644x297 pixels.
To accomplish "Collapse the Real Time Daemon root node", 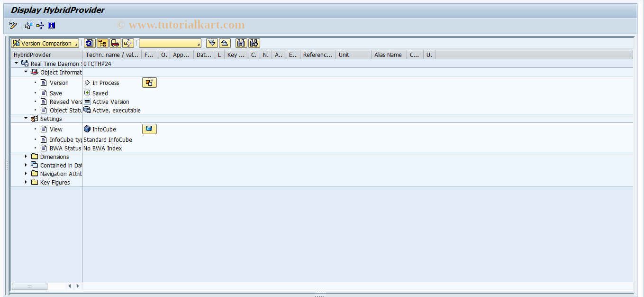I will tap(17, 63).
